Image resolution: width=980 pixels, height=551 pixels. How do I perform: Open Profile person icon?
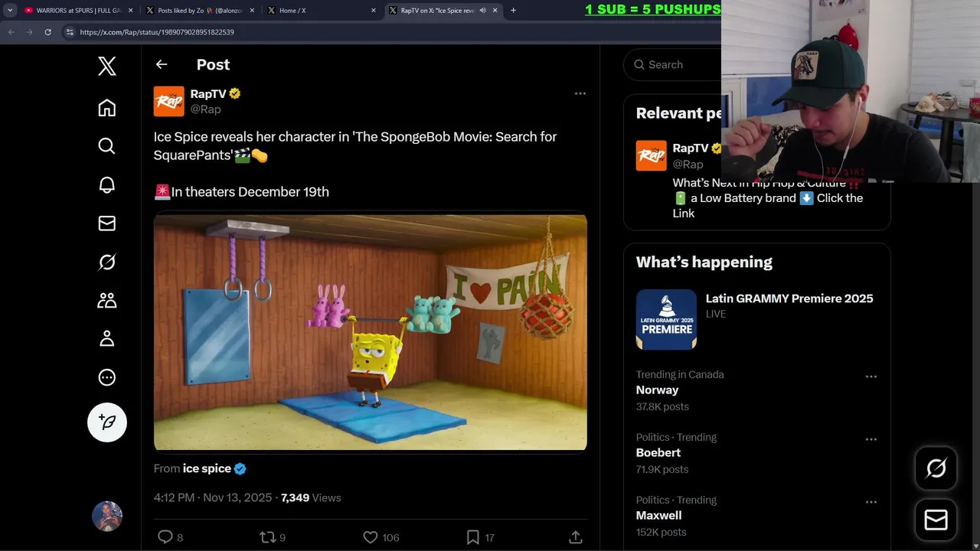[x=107, y=338]
